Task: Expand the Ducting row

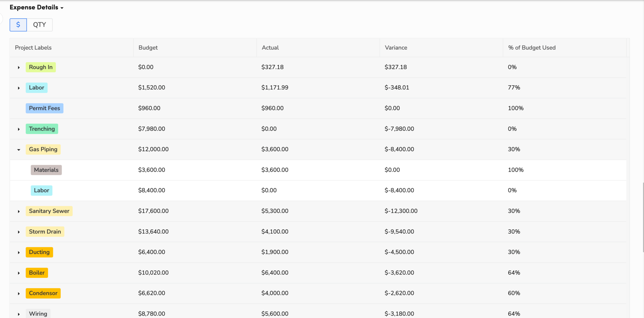Action: click(x=18, y=252)
